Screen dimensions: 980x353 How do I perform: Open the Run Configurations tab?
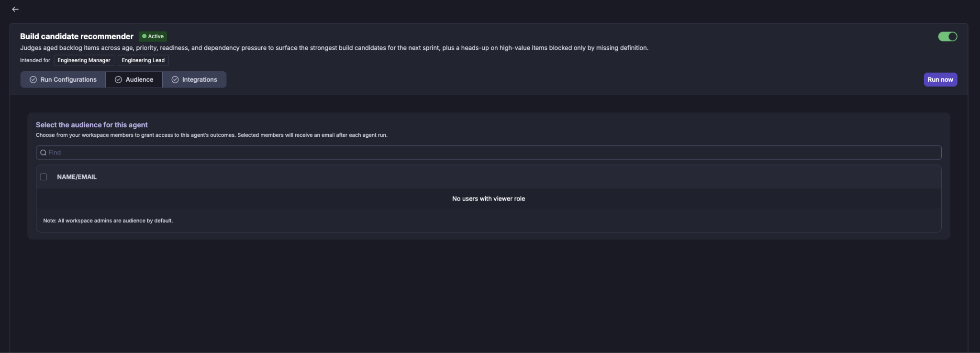click(63, 80)
